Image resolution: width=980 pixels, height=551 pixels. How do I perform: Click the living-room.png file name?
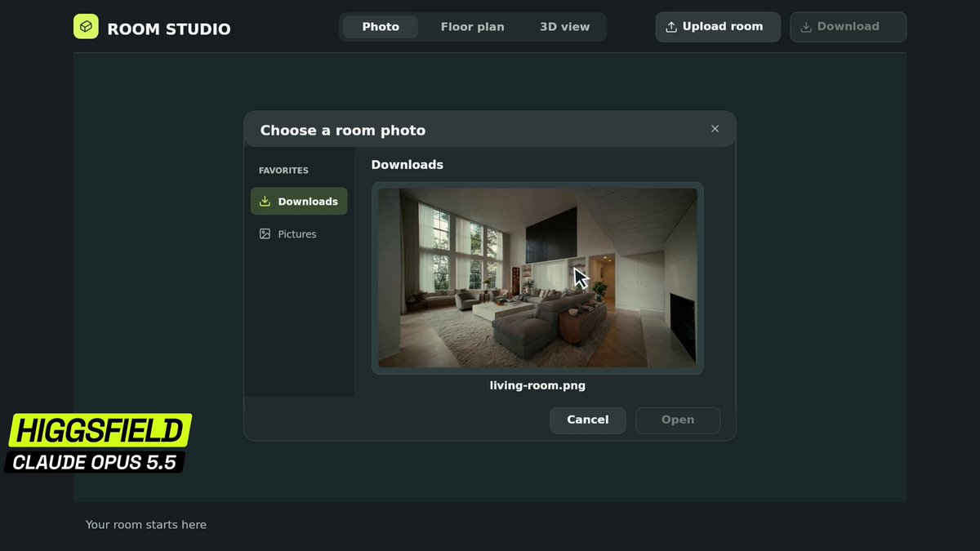click(537, 385)
